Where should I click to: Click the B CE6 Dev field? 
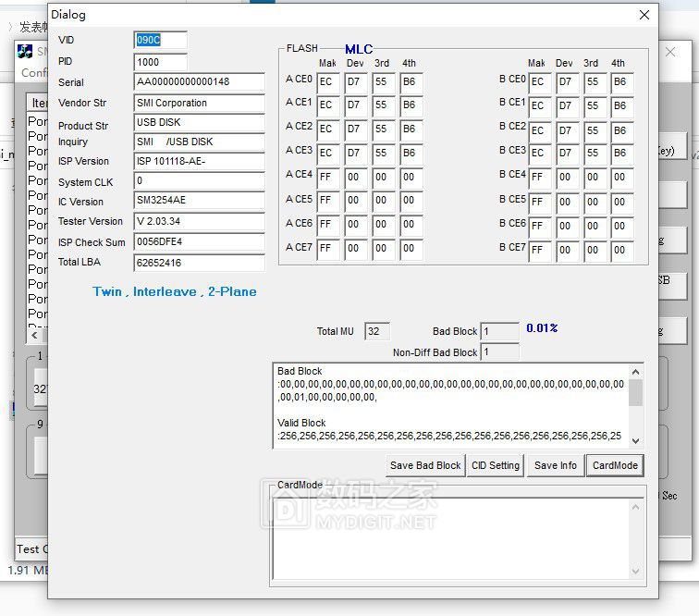click(x=568, y=227)
